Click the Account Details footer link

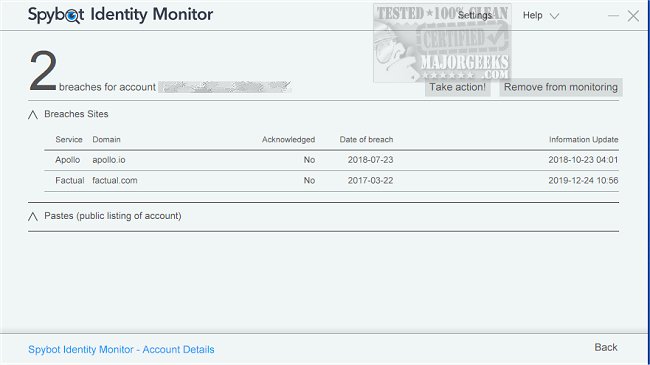(121, 350)
